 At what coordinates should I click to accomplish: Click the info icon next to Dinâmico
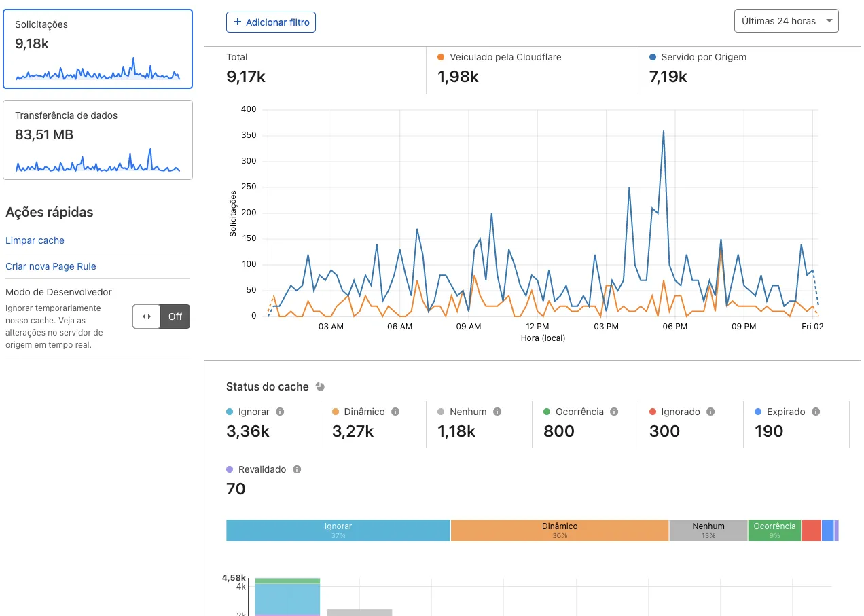tap(395, 412)
